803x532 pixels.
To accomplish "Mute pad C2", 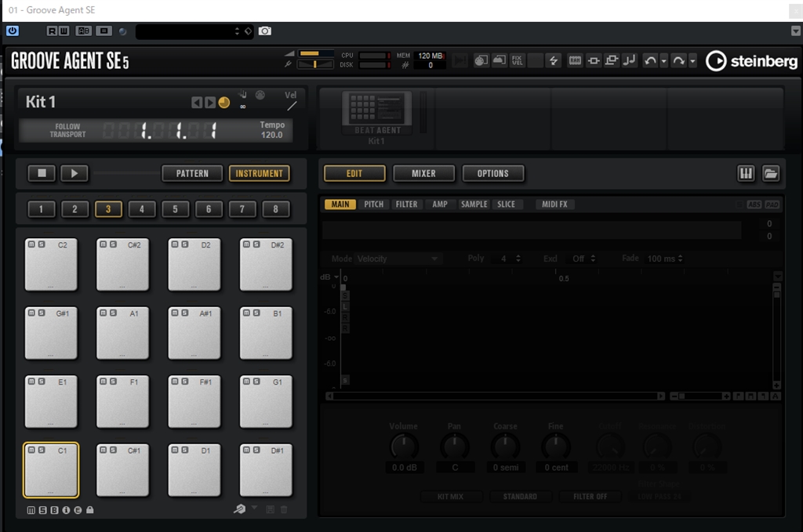I will [31, 244].
